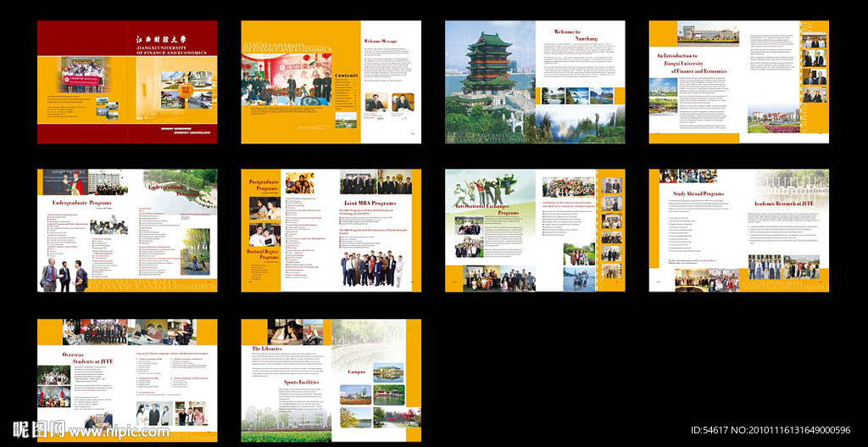Click "Undergraduate Programs" heading on the white page
Image resolution: width=868 pixels, height=447 pixels.
[x=81, y=203]
